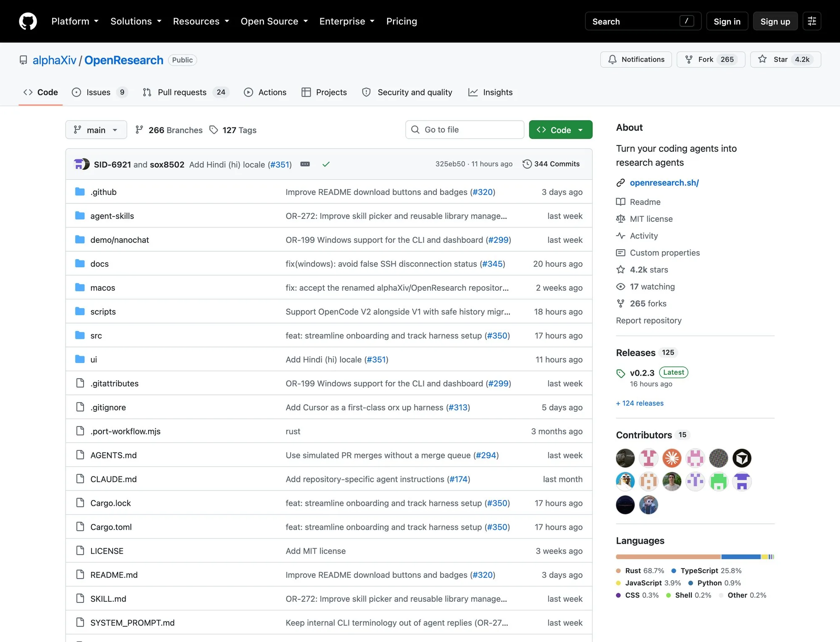This screenshot has width=840, height=642.
Task: Open the + 124 releases link
Action: (640, 403)
